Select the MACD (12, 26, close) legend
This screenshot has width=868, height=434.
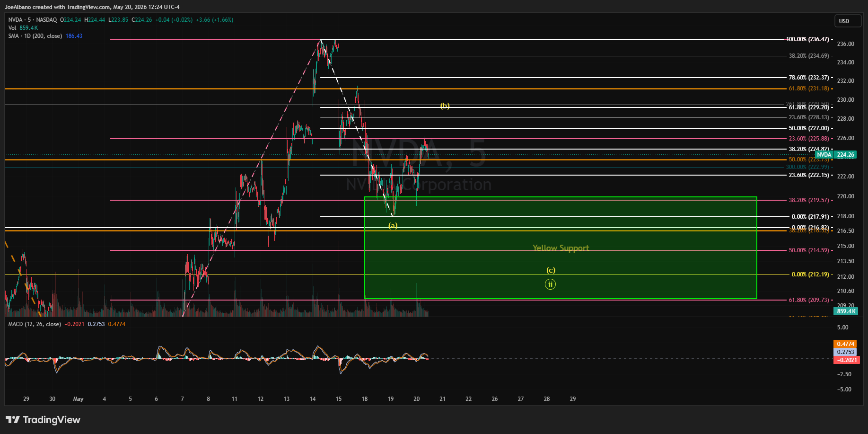(35, 324)
